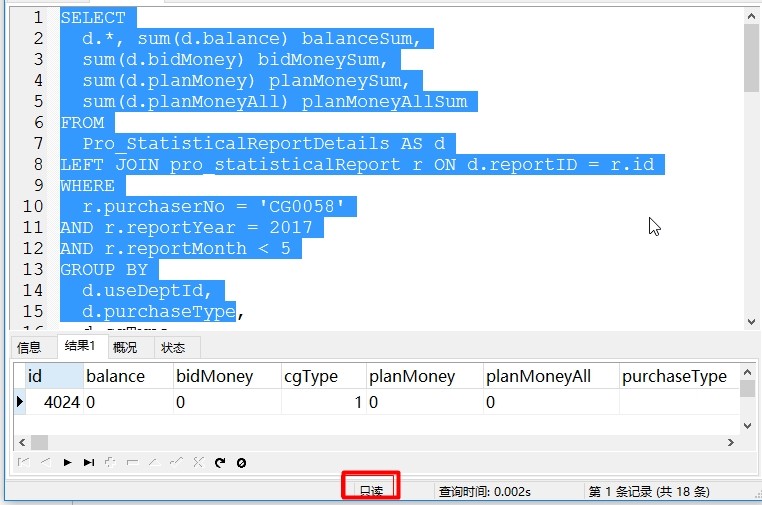Click the bidMoney cell of row 4024
Viewport: 762px width, 505px height.
227,402
